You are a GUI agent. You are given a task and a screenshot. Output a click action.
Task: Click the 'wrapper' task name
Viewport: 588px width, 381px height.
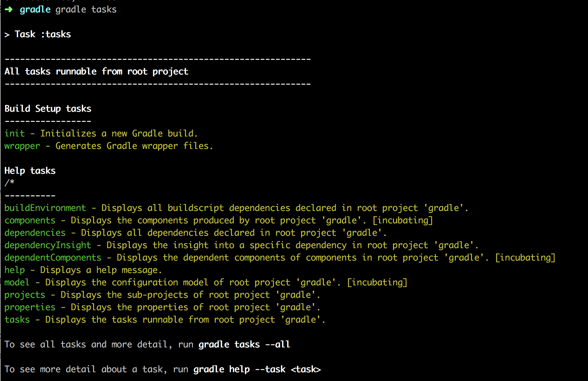pos(22,146)
